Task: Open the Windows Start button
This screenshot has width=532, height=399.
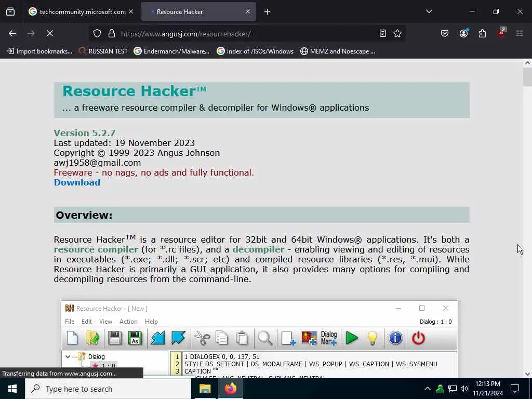Action: tap(12, 389)
